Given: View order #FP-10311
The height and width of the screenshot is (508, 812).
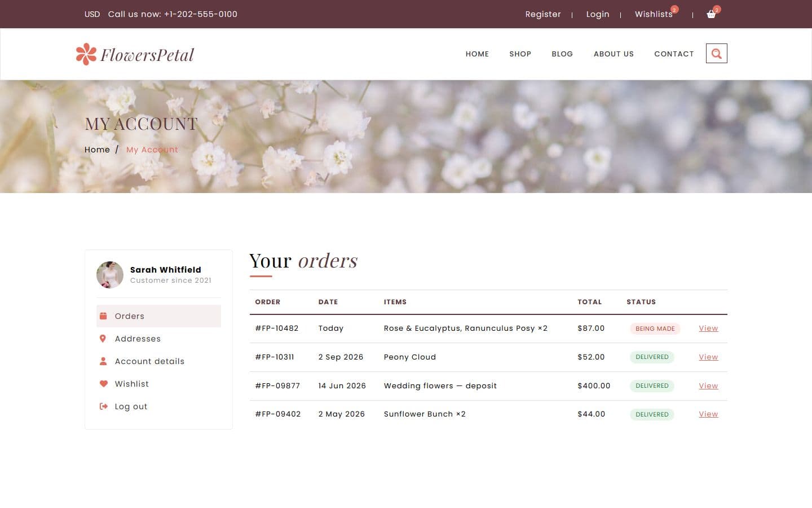Looking at the screenshot, I should (708, 357).
